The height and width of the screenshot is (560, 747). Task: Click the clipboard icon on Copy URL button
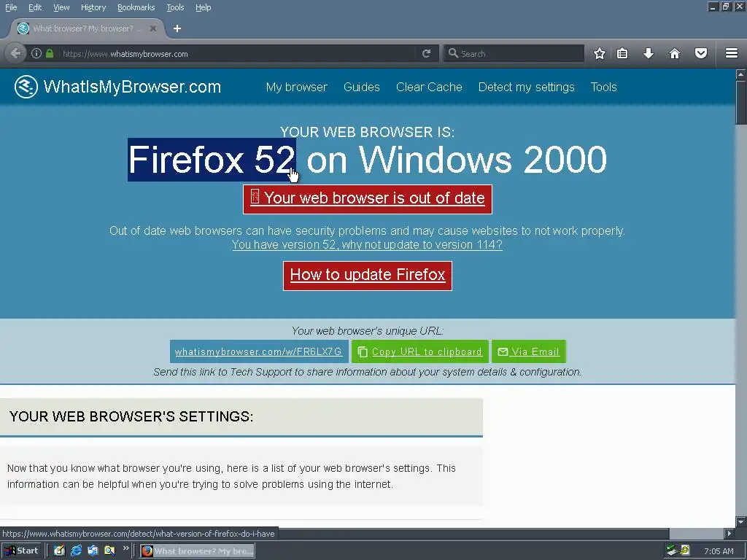pyautogui.click(x=363, y=351)
